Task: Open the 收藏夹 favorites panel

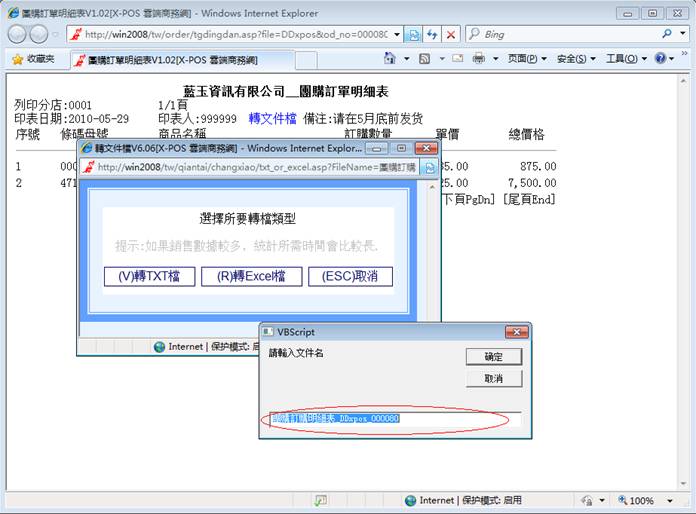Action: 33,59
